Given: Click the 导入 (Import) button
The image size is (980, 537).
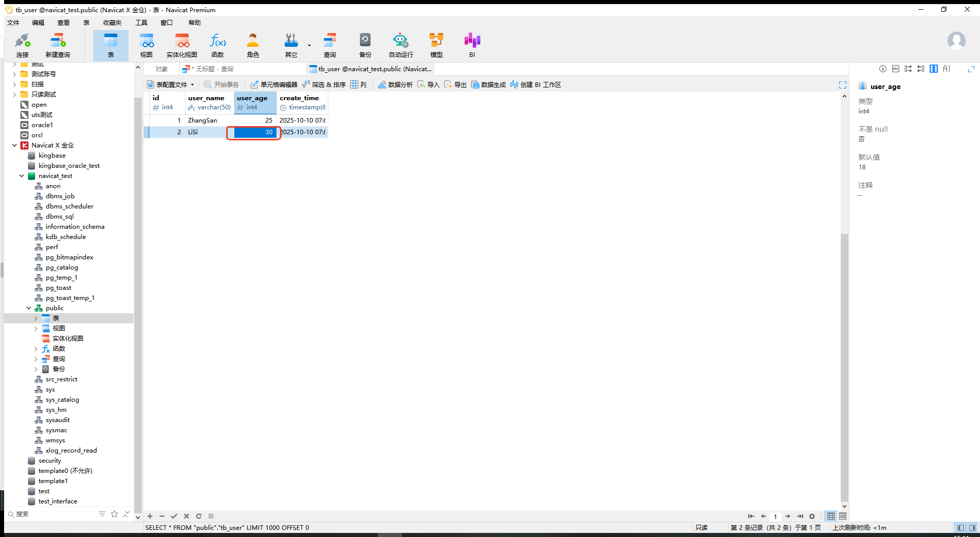Looking at the screenshot, I should 428,85.
